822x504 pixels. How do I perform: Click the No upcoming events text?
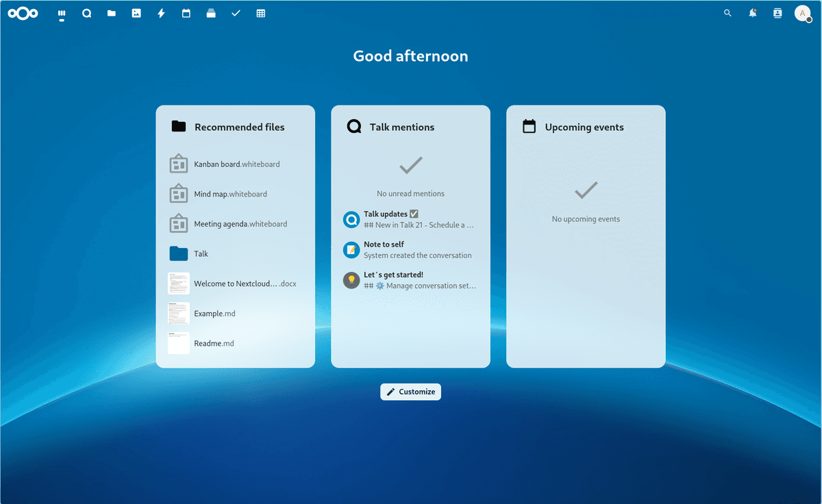tap(586, 219)
